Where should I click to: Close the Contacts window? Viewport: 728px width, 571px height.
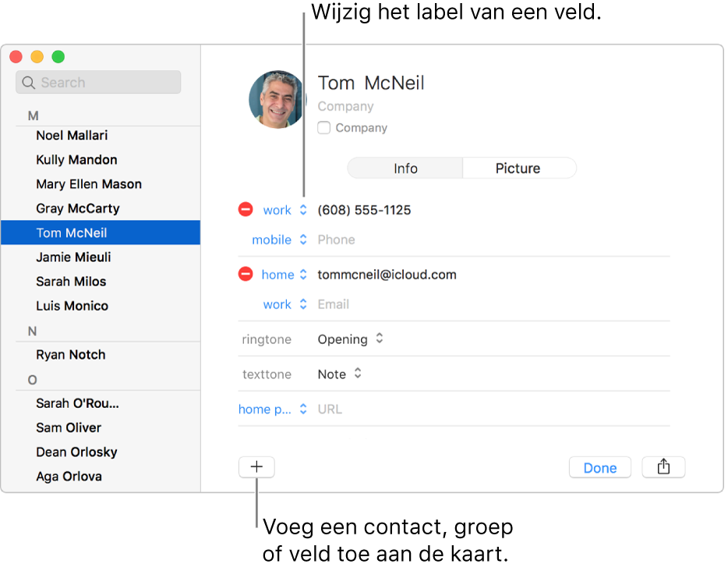click(x=16, y=57)
